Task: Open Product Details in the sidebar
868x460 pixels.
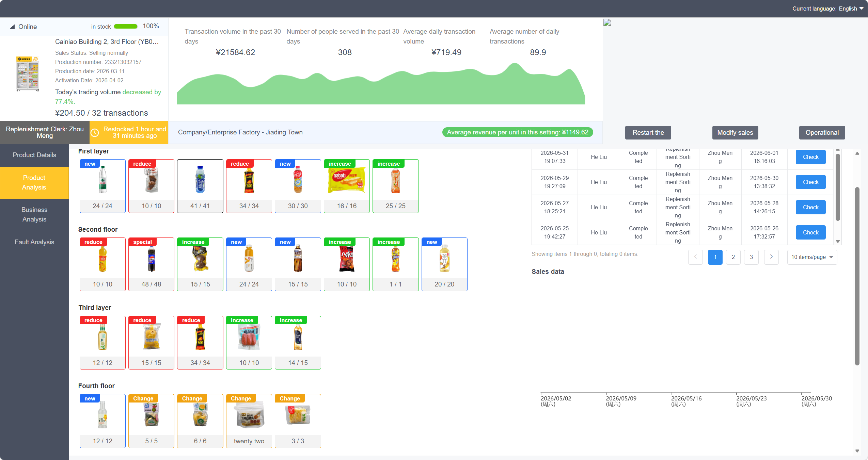Action: [x=34, y=155]
